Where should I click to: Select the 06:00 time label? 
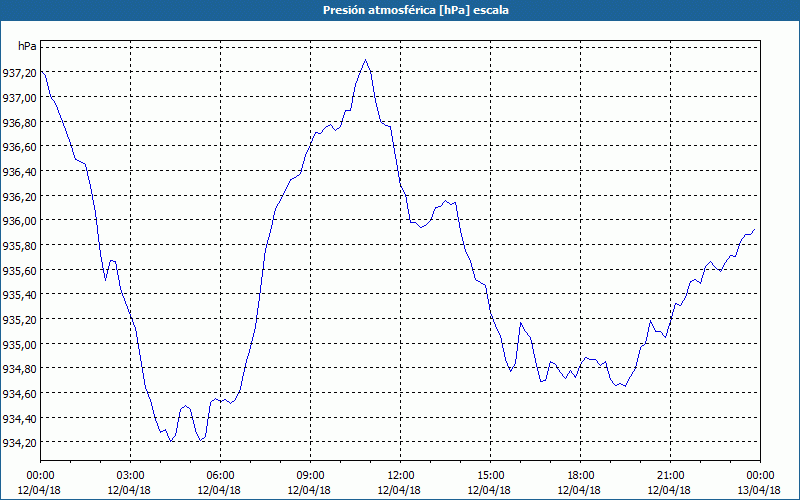[220, 476]
